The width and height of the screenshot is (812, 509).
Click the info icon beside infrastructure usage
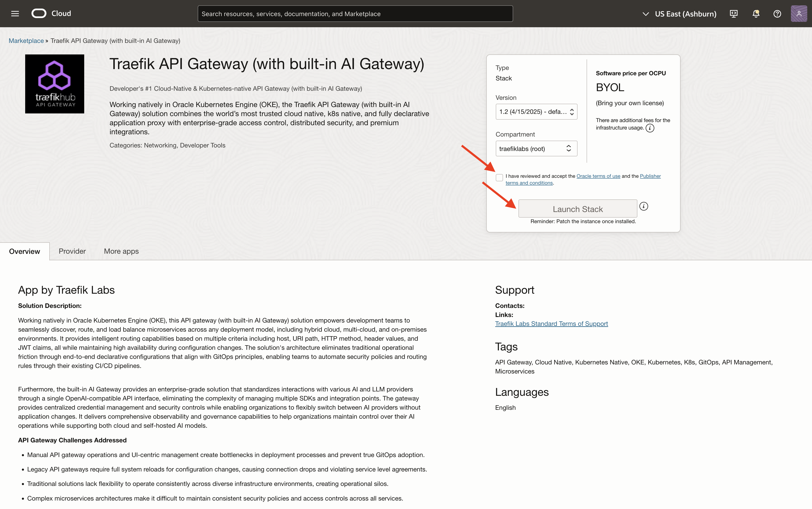coord(650,128)
